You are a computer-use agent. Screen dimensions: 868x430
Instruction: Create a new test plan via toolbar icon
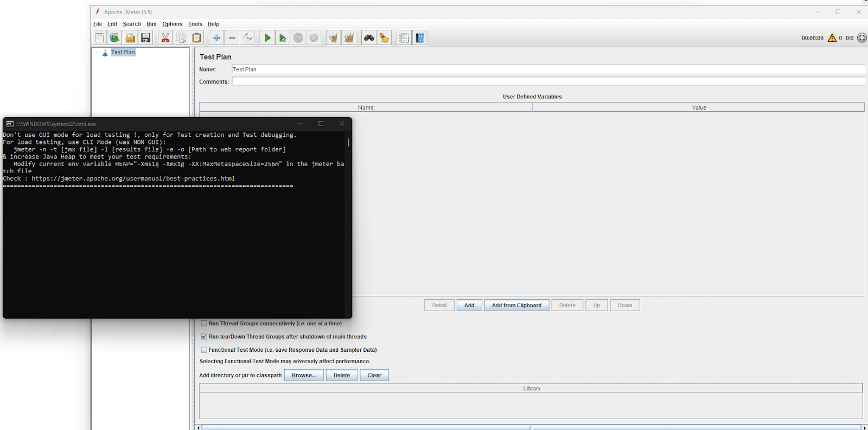99,37
